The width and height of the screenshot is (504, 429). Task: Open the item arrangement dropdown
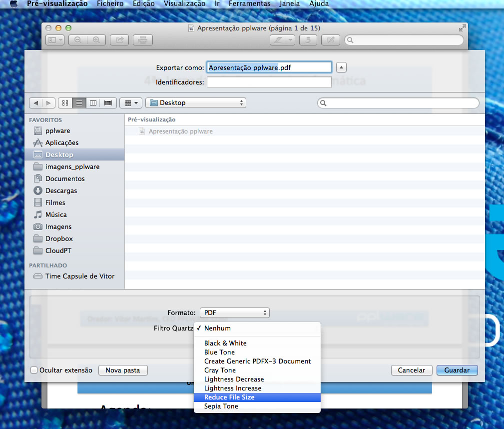click(x=131, y=103)
